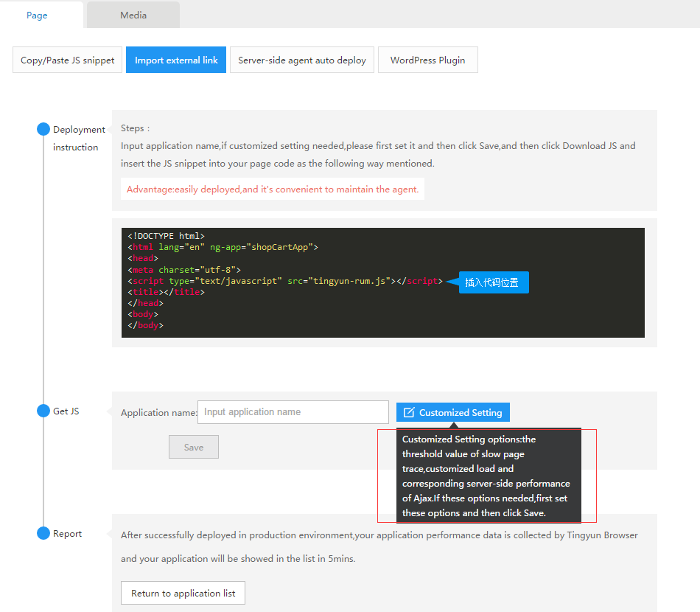Click the Deployment instruction step circle

[x=43, y=130]
